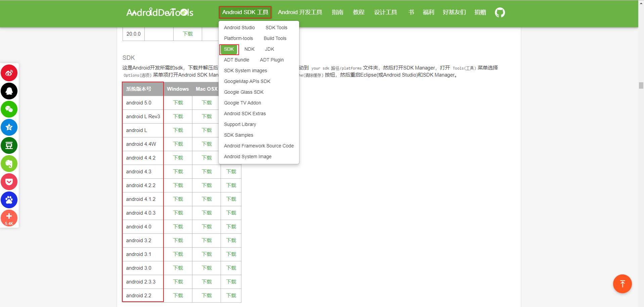The image size is (644, 307).
Task: Expand the 设计工具 navigation menu
Action: 385,12
